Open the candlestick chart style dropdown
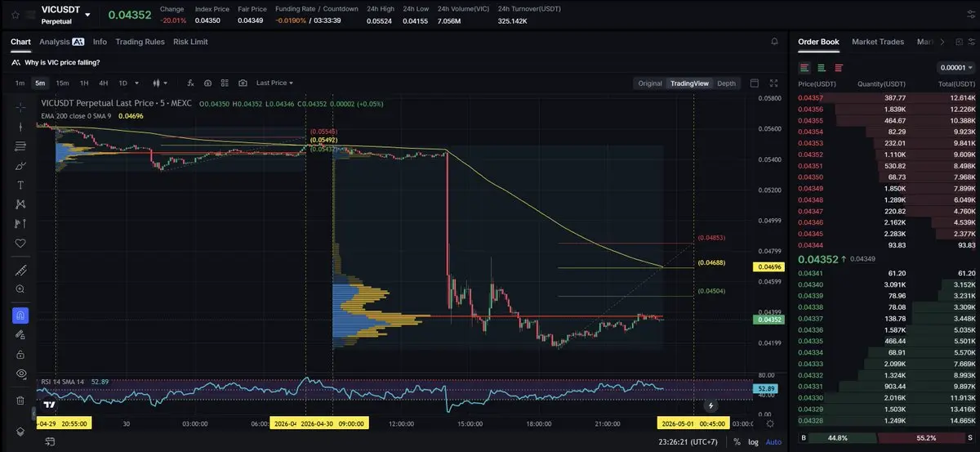This screenshot has width=980, height=452. 160,83
